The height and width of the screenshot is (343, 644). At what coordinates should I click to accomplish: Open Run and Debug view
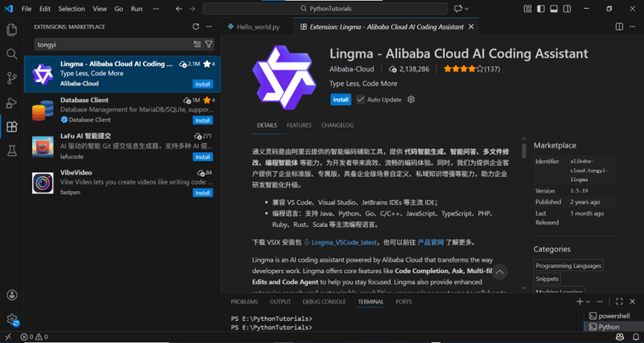point(12,103)
